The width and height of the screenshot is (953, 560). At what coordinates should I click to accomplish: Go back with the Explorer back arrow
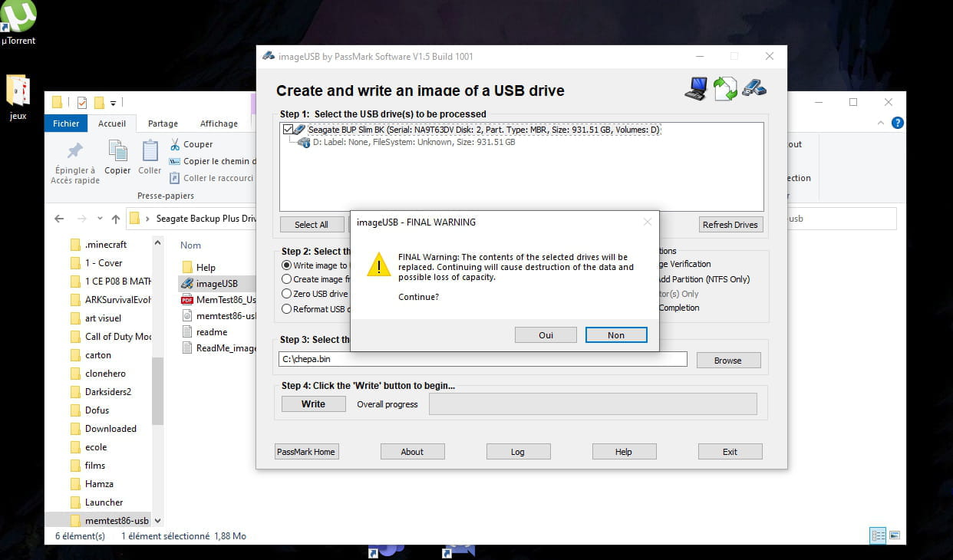tap(59, 219)
